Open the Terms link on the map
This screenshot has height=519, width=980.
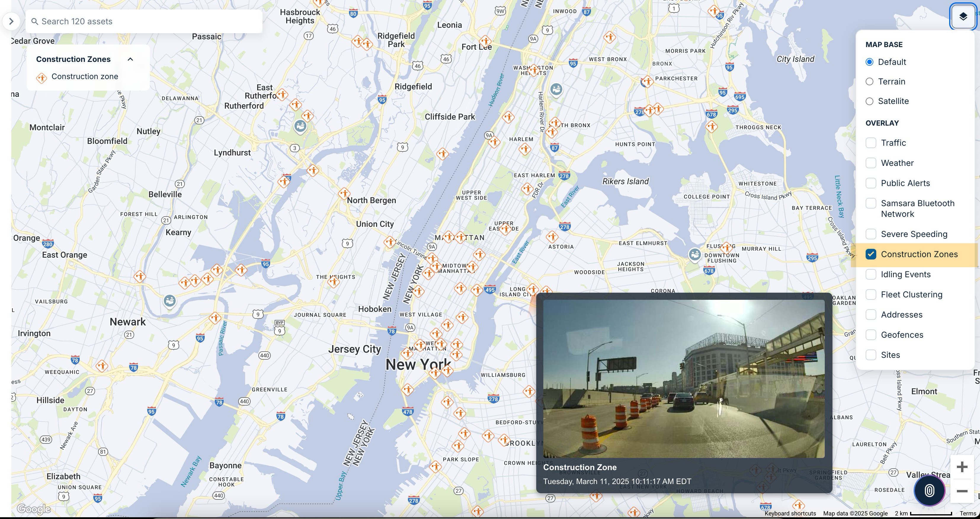(x=968, y=513)
